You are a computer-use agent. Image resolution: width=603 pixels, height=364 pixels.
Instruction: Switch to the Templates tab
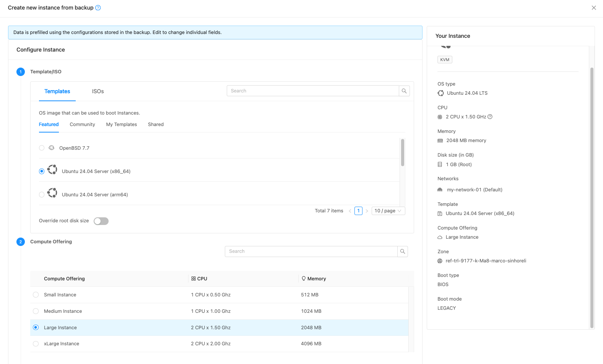tap(57, 91)
